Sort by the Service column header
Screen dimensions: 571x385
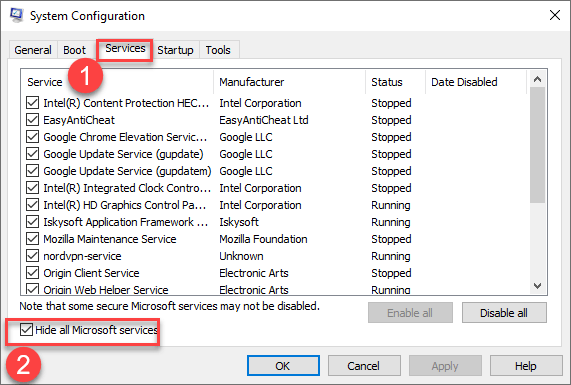coord(117,82)
